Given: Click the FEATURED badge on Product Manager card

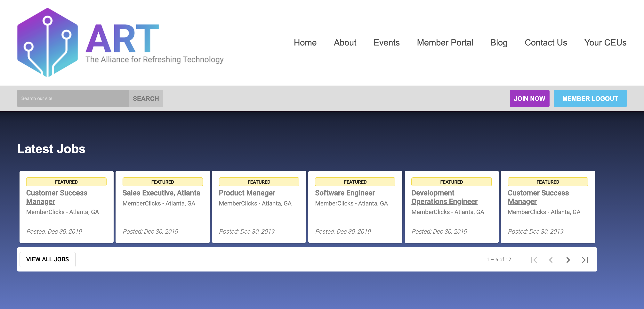Looking at the screenshot, I should [x=259, y=182].
